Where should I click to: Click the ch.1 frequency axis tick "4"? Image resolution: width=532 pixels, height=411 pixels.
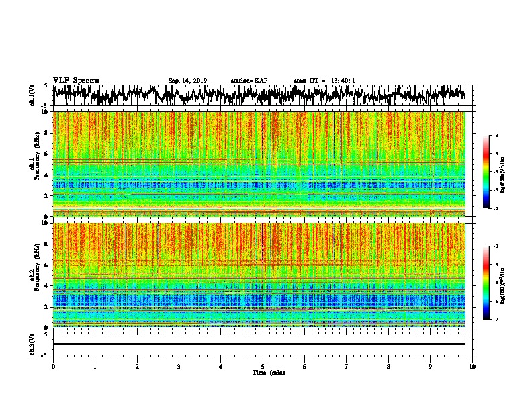point(46,175)
